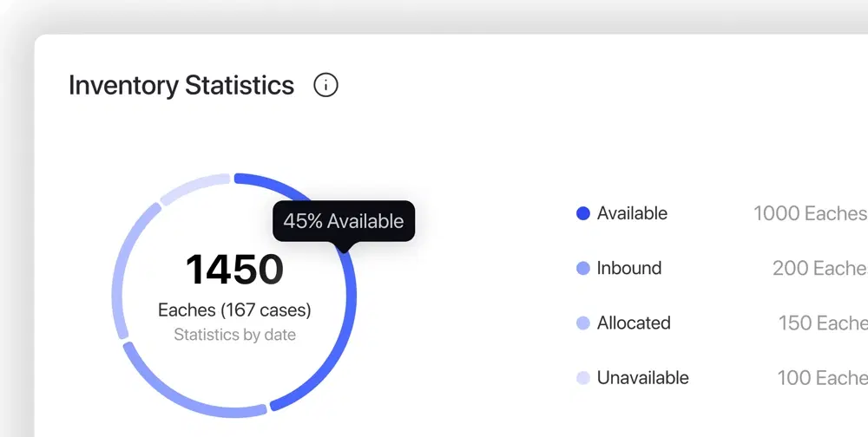Click the Eaches (167 cases) text

tap(234, 310)
